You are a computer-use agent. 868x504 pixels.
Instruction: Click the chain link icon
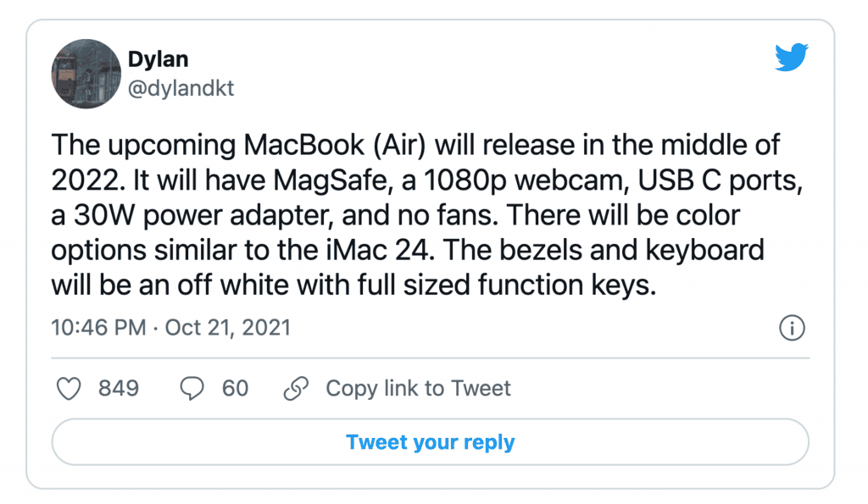(295, 389)
